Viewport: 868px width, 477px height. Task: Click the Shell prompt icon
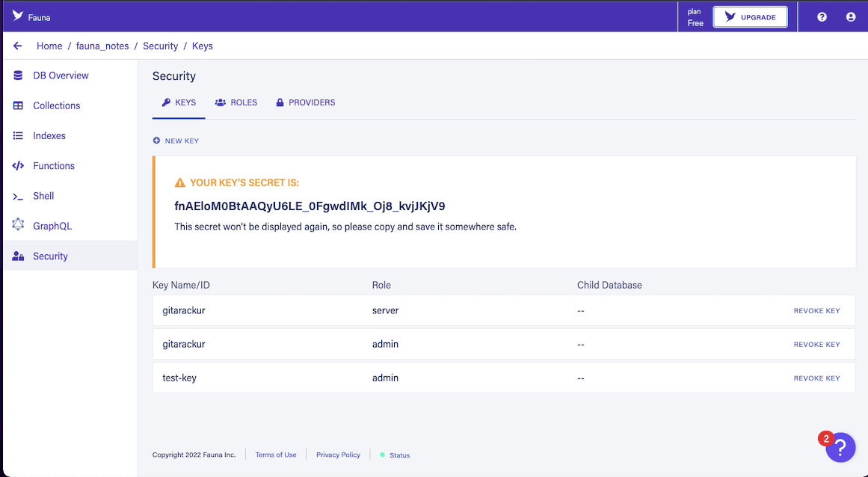18,197
